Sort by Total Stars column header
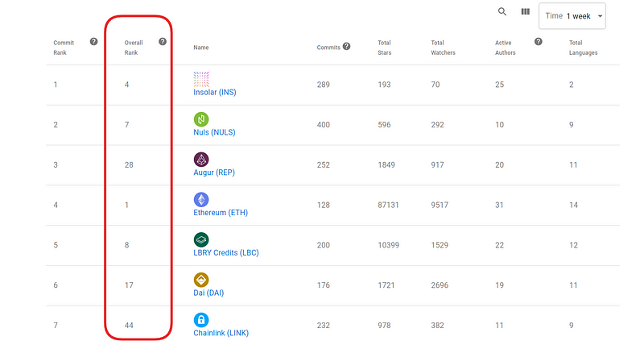 point(385,48)
